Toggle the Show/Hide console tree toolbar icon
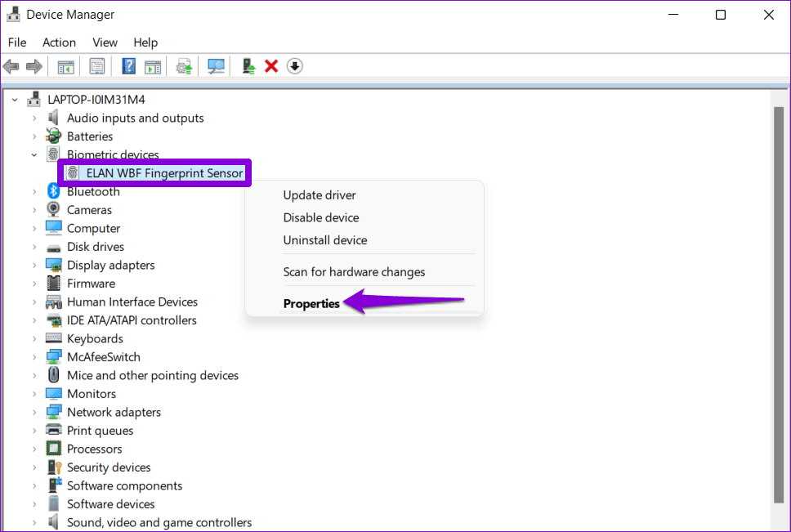The width and height of the screenshot is (791, 532). tap(65, 66)
